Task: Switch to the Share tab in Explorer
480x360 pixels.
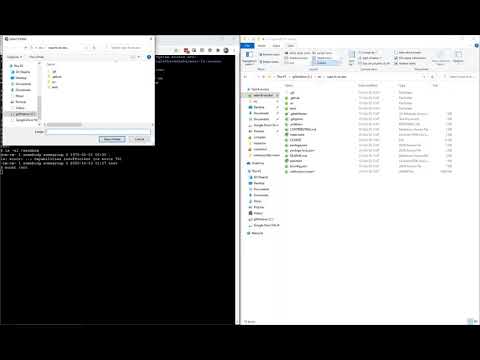Action: click(276, 46)
